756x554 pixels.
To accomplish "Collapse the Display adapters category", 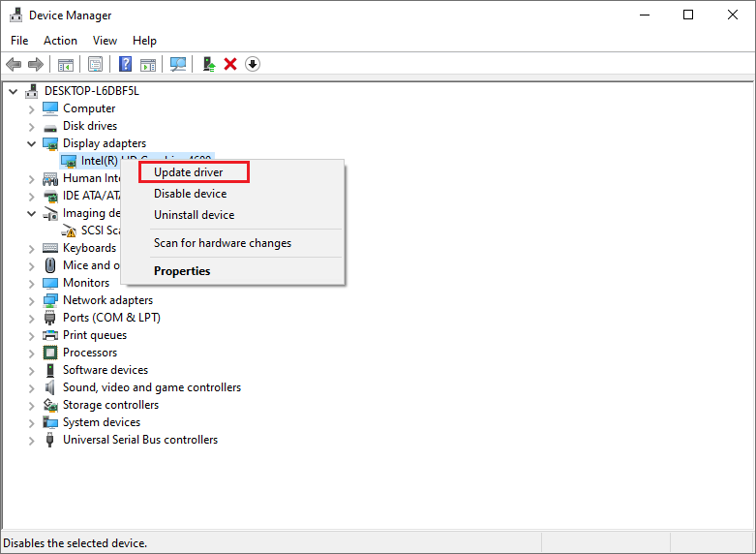I will pos(31,143).
